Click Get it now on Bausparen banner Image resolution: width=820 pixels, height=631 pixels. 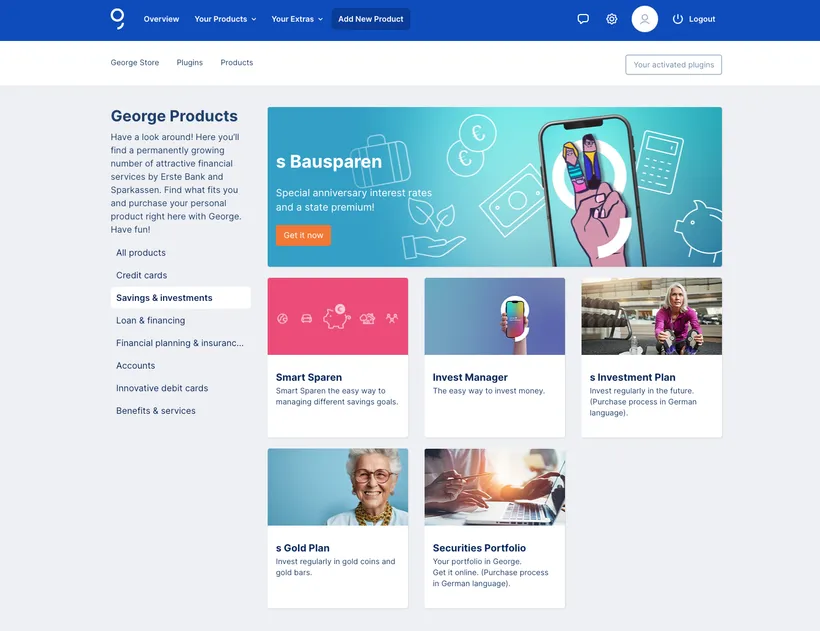pos(303,235)
